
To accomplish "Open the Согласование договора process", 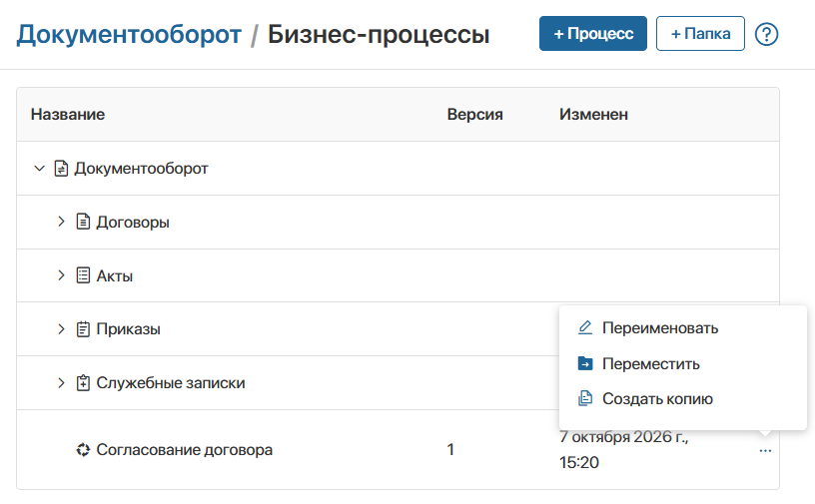I will (184, 449).
